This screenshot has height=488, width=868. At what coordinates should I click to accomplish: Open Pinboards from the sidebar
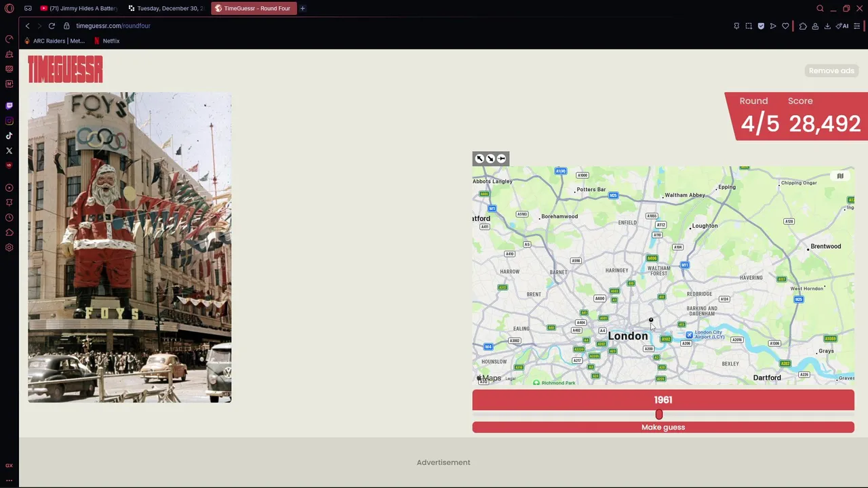9,203
